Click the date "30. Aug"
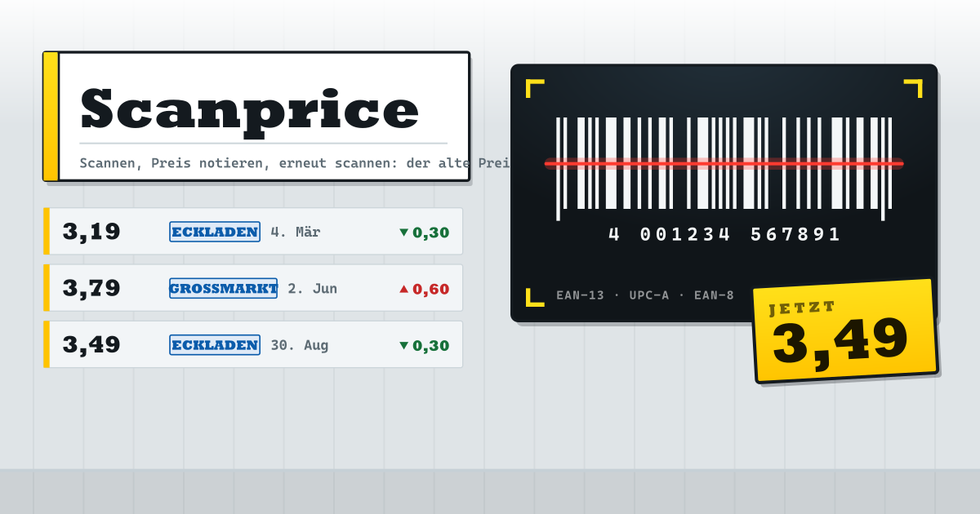Screen dimensions: 980x514 [300, 345]
